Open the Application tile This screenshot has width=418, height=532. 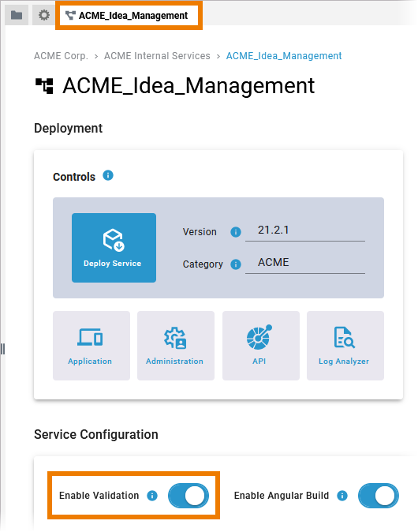coord(91,346)
